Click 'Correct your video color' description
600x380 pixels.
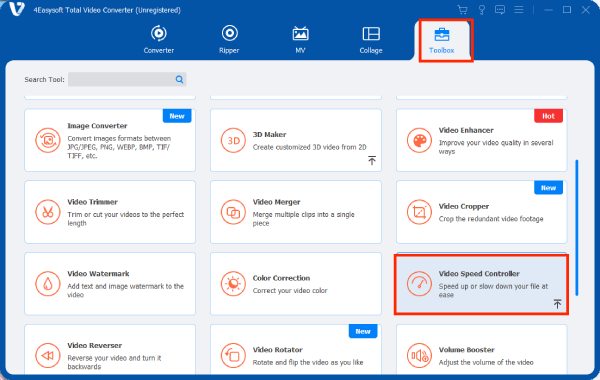[x=290, y=290]
